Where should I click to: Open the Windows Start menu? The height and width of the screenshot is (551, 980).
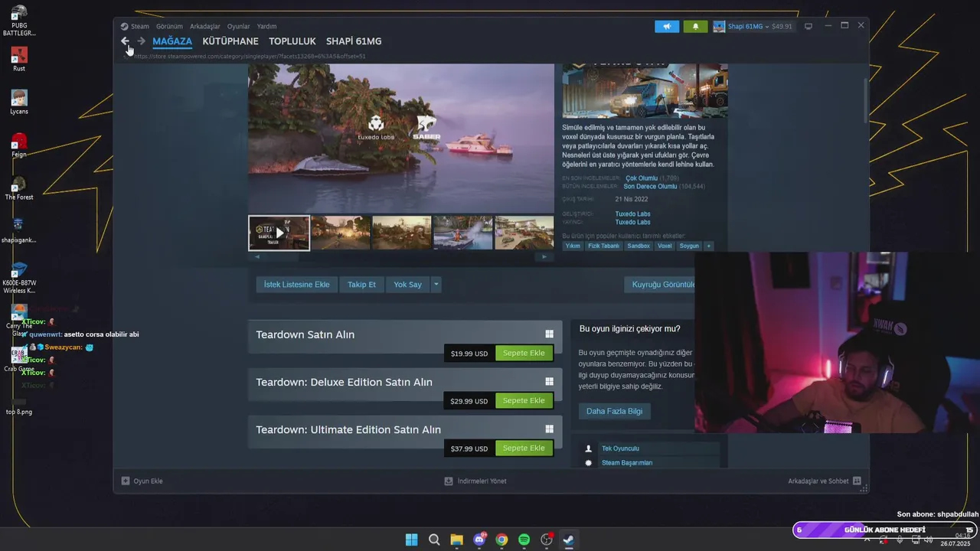click(411, 540)
